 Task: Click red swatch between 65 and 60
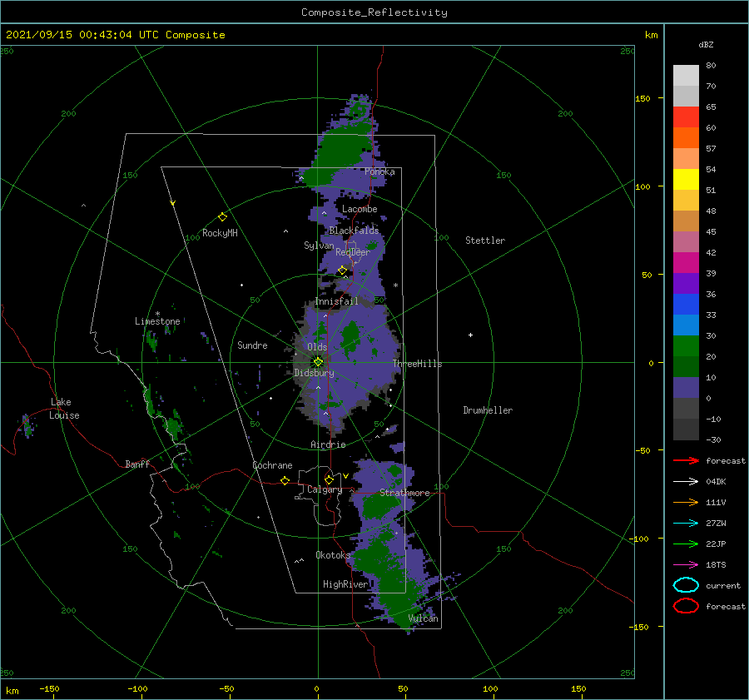(x=686, y=117)
